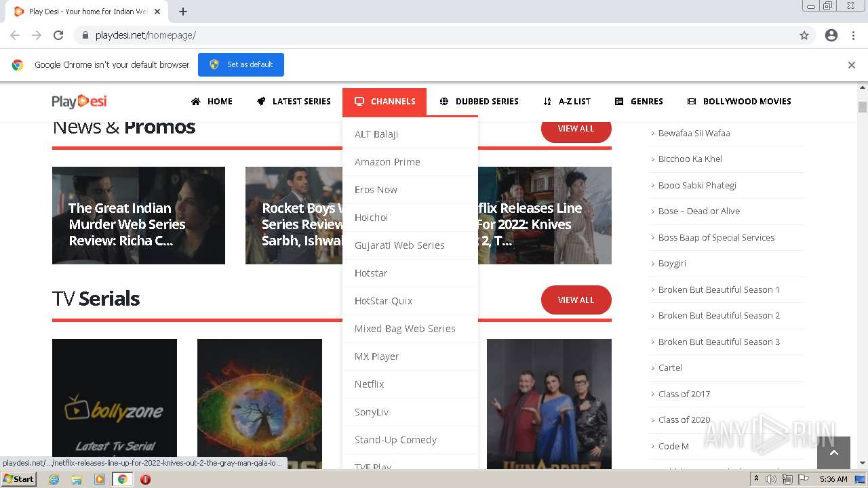
Task: Open the three-judges show thumbnail
Action: [x=549, y=404]
